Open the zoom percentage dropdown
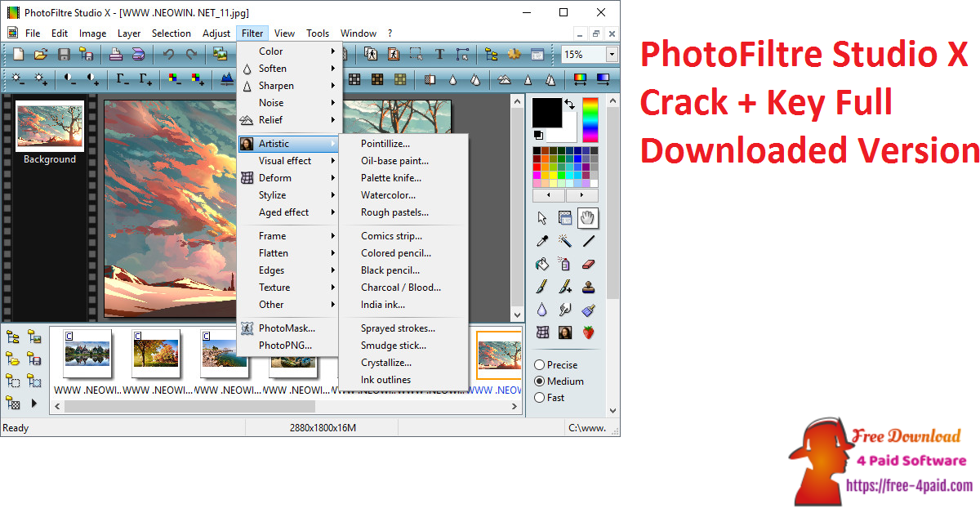 (x=610, y=54)
